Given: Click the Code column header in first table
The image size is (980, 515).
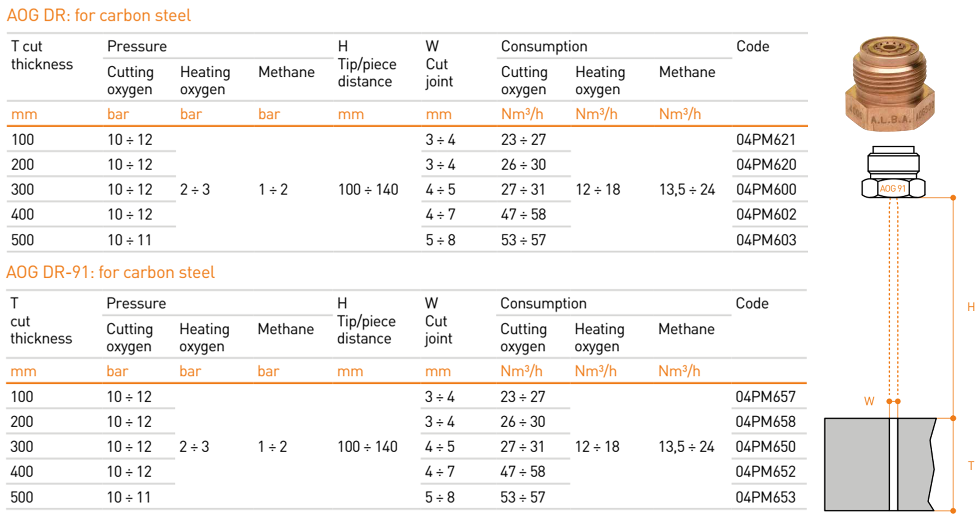Looking at the screenshot, I should pyautogui.click(x=753, y=46).
